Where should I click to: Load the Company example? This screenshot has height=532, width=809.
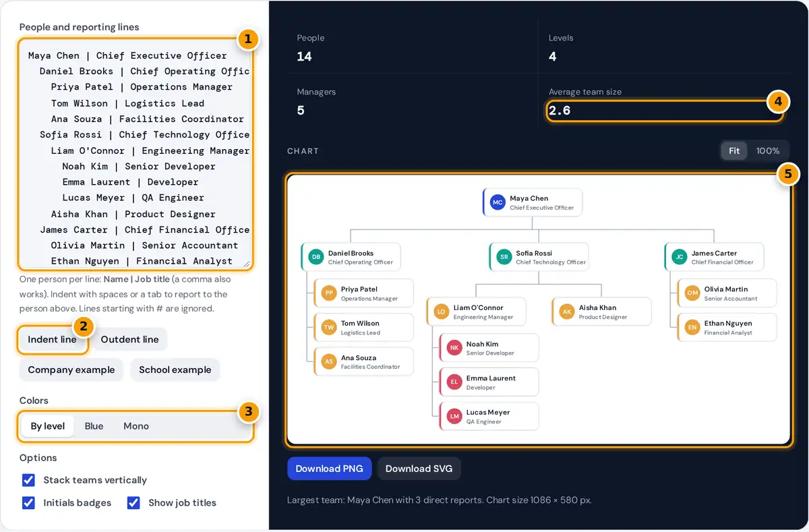[71, 370]
